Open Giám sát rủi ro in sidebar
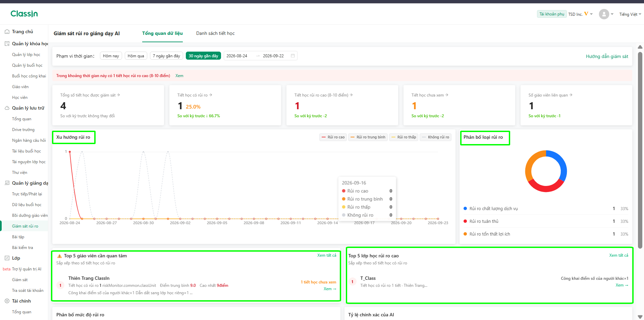Viewport: 644px width, 320px height. pyautogui.click(x=25, y=226)
